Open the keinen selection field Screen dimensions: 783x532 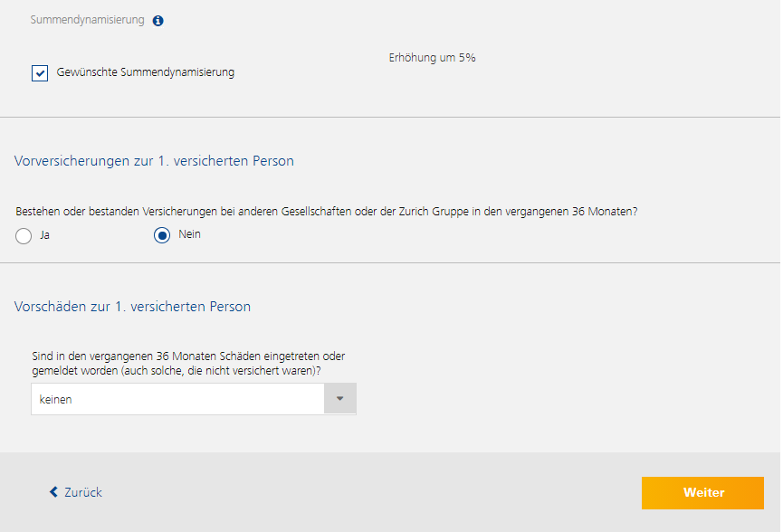tap(194, 399)
